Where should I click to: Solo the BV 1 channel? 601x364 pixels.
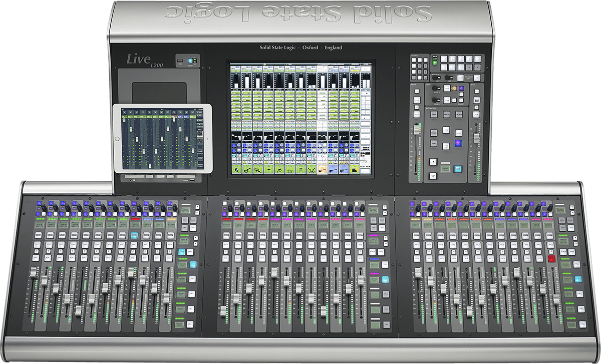click(501, 245)
